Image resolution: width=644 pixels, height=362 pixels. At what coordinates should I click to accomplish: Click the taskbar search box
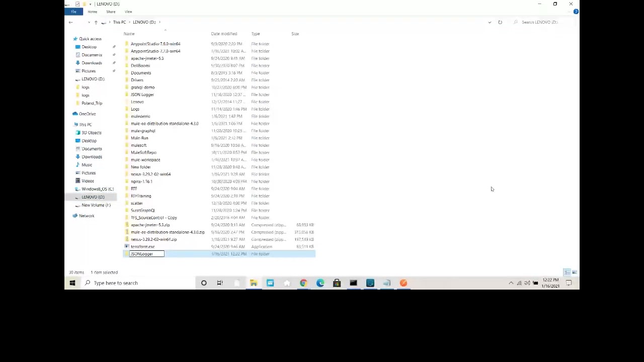[x=138, y=283]
